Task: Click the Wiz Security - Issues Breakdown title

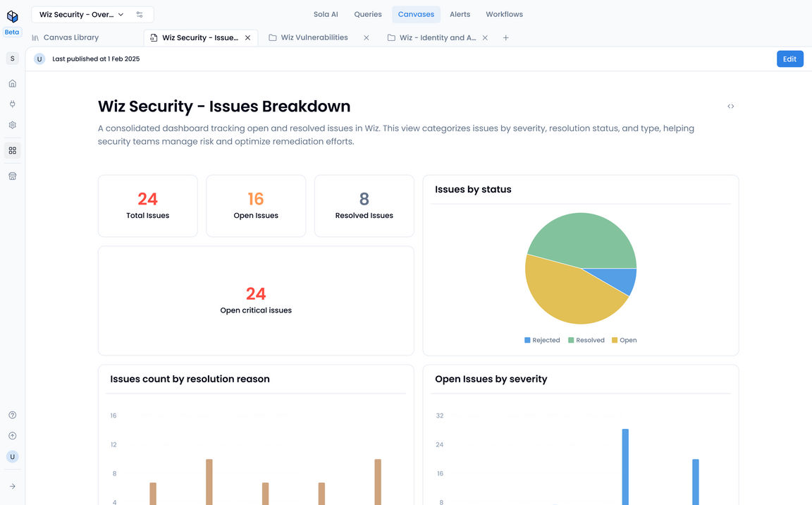Action: (x=224, y=107)
